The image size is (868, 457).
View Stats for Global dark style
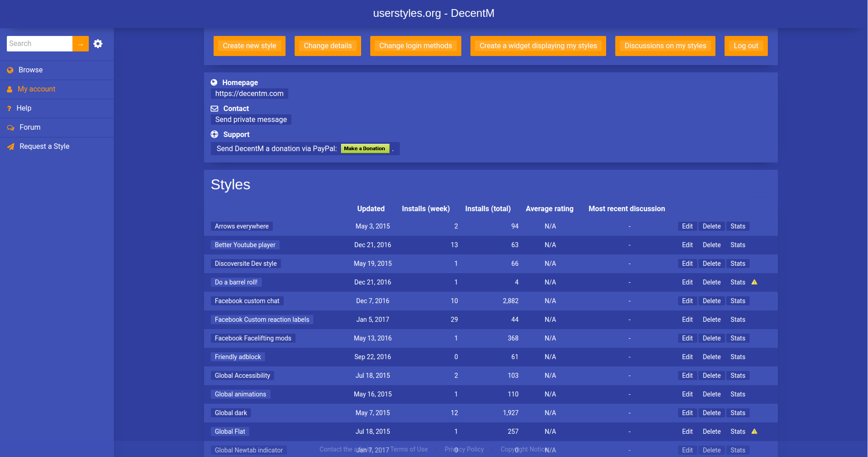[737, 412]
